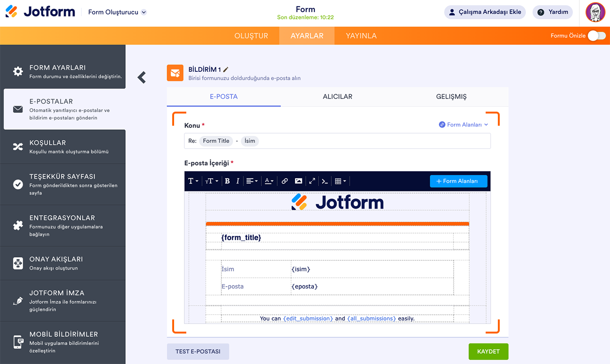Image resolution: width=610 pixels, height=364 pixels.
Task: Click the checkmark icon for Teşekkür Sayfası
Action: 18,184
